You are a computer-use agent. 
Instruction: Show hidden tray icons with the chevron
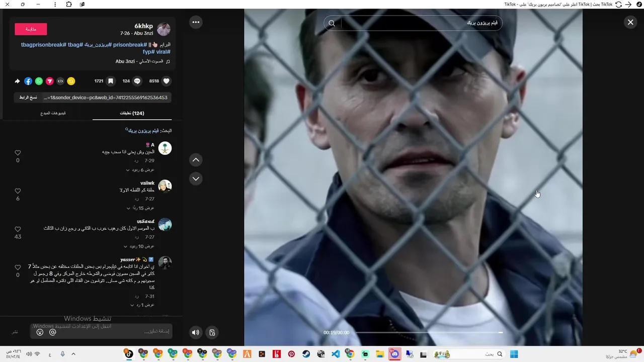point(73,354)
